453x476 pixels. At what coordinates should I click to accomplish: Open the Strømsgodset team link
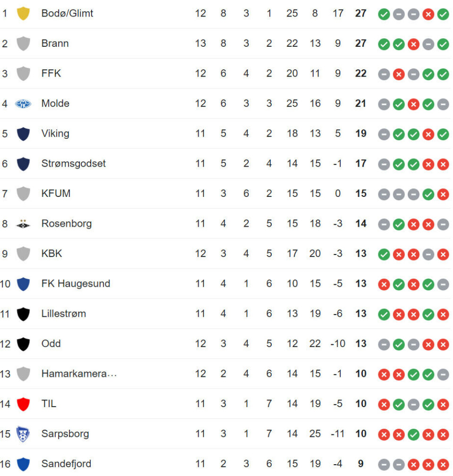(74, 163)
